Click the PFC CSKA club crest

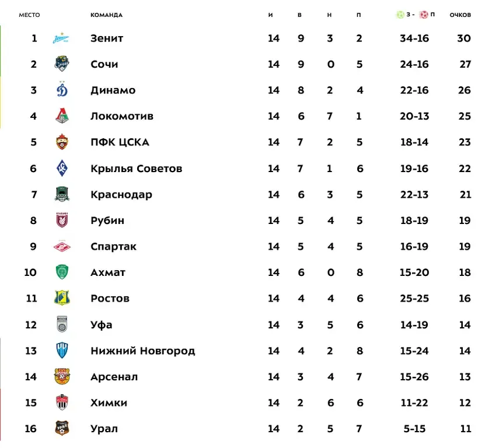pos(62,142)
